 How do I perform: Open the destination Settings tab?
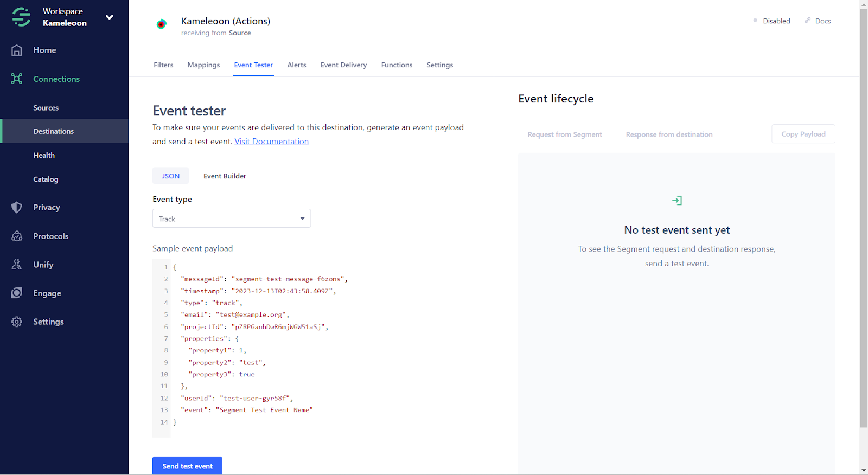(439, 65)
